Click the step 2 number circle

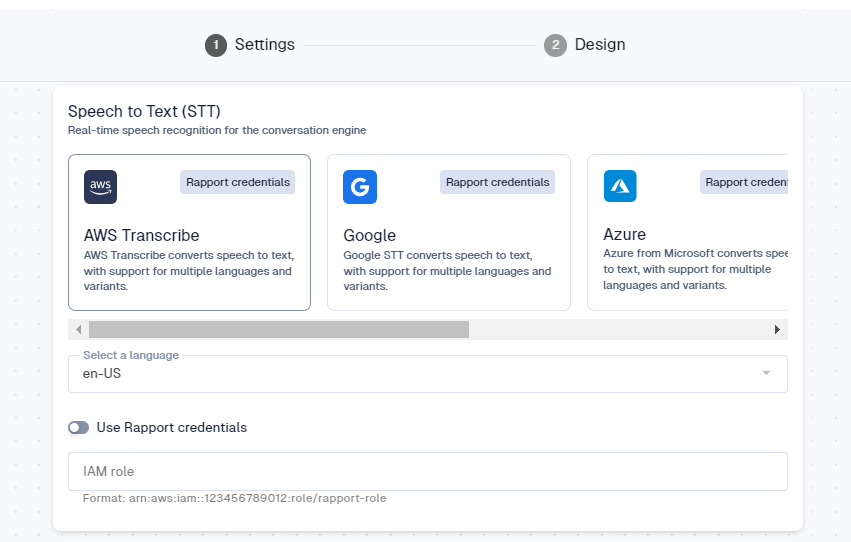pyautogui.click(x=555, y=45)
